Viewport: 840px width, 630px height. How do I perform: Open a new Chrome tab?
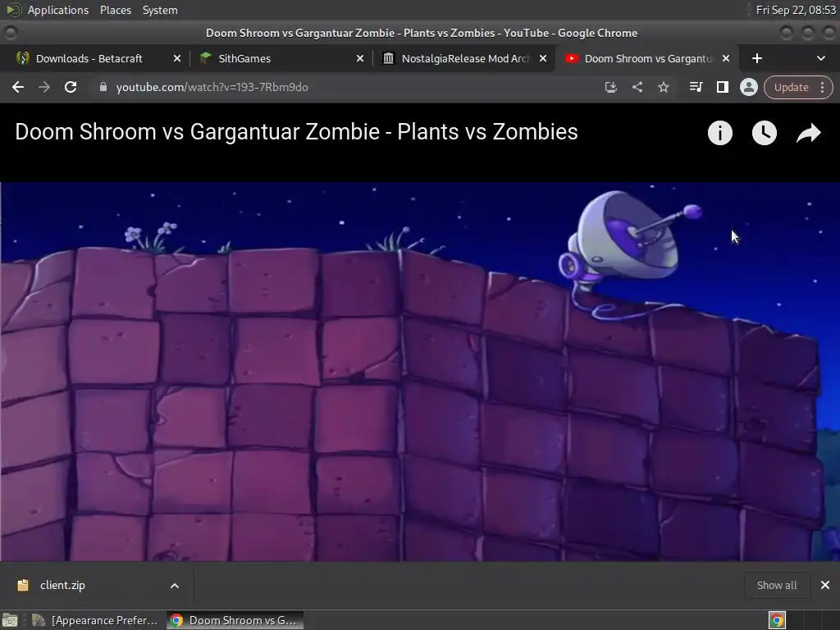757,58
